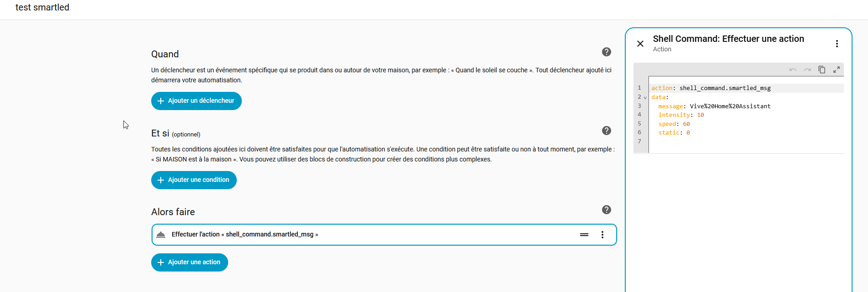The width and height of the screenshot is (868, 292).
Task: Close the Shell Command side panel
Action: pyautogui.click(x=640, y=44)
